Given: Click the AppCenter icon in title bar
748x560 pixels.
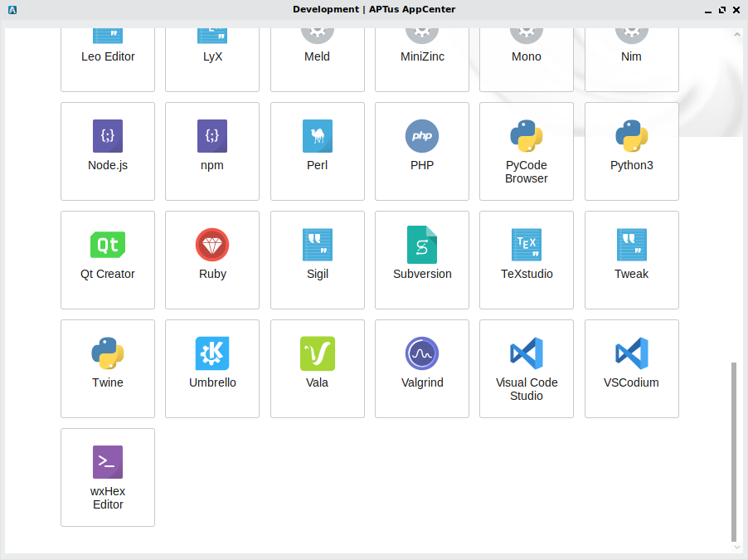Looking at the screenshot, I should coord(12,10).
